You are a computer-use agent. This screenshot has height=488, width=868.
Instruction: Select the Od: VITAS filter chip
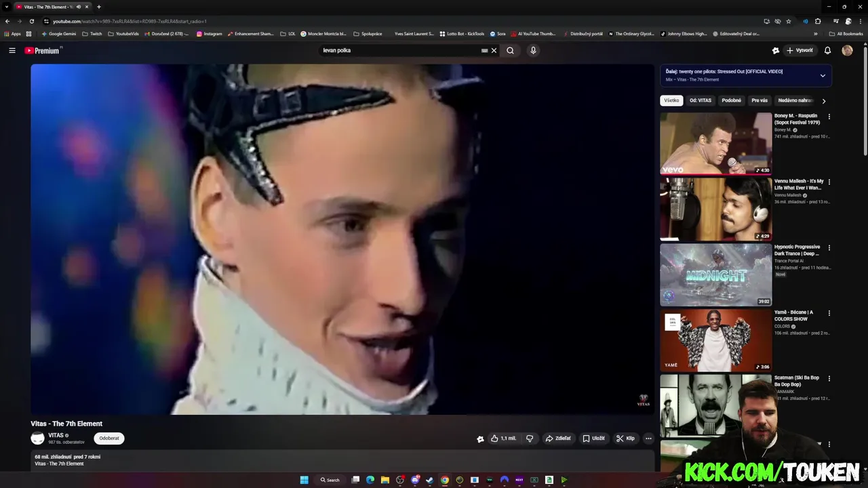[701, 100]
